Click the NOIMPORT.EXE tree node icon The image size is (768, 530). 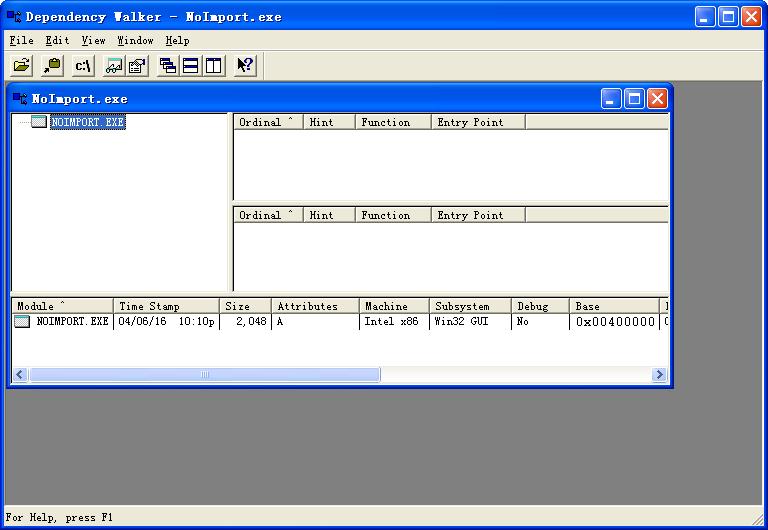click(x=39, y=121)
